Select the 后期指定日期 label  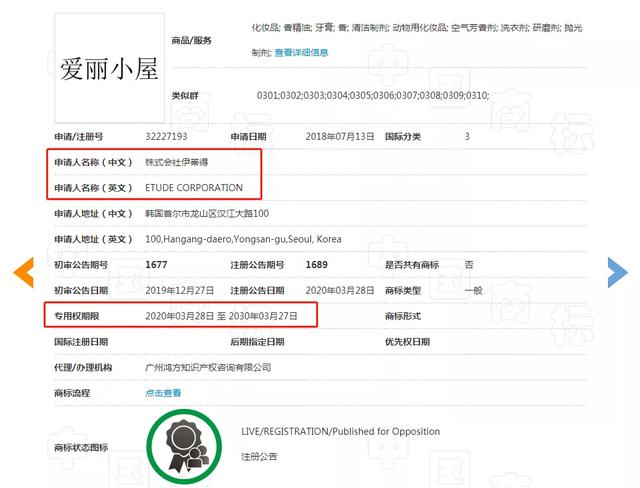[x=257, y=342]
